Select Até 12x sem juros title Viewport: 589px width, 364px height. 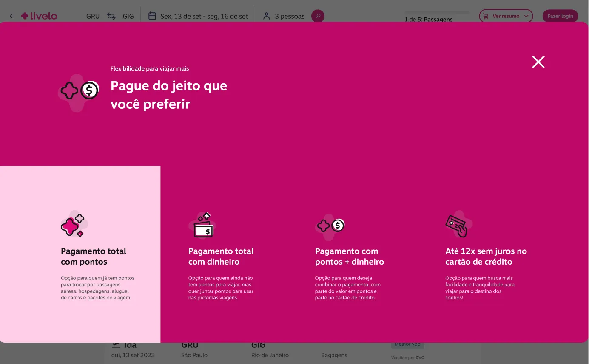pyautogui.click(x=486, y=257)
